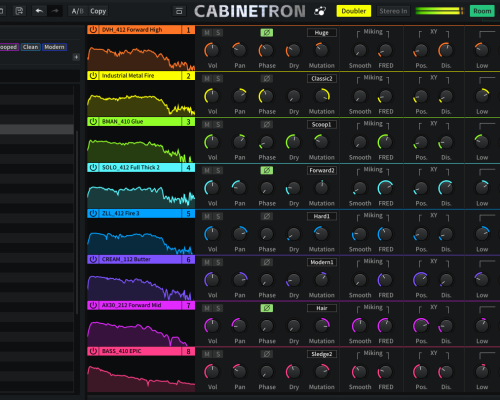Open the Hair mutation preset dropdown
Image resolution: width=500 pixels, height=400 pixels.
[x=322, y=308]
